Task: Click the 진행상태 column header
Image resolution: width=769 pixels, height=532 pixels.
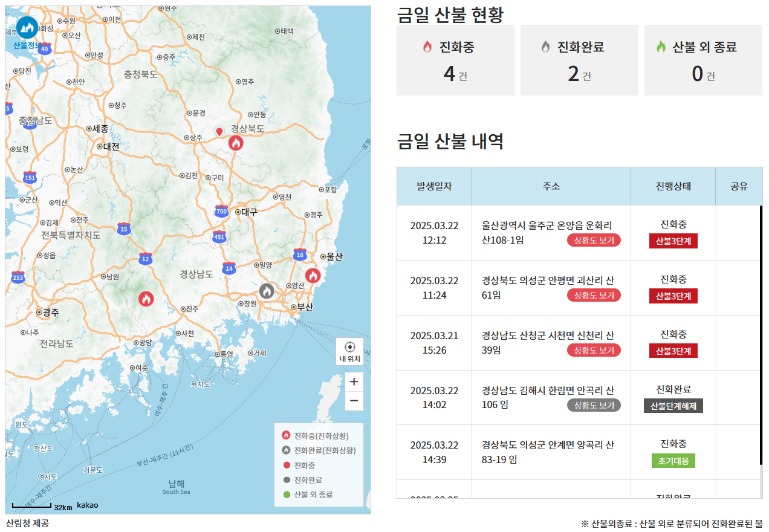Action: [x=673, y=186]
